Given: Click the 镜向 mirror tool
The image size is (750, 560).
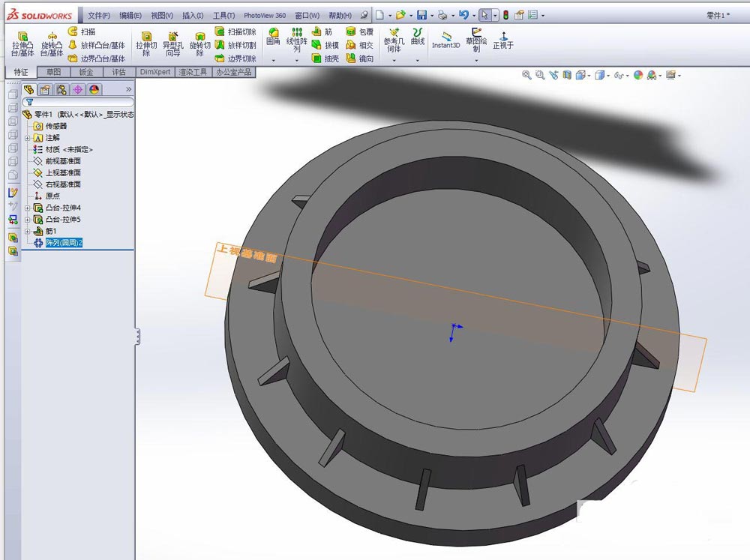Looking at the screenshot, I should [359, 58].
